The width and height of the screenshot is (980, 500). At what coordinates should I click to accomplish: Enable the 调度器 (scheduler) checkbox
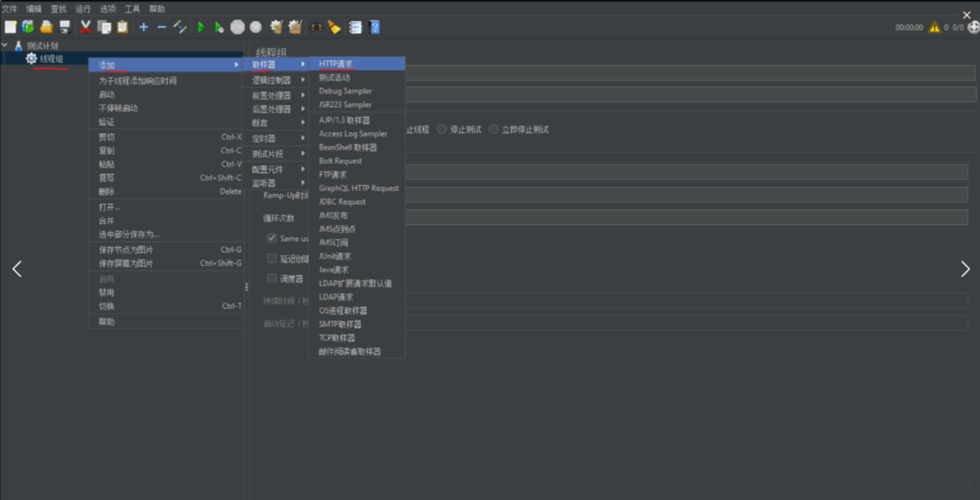coord(272,278)
